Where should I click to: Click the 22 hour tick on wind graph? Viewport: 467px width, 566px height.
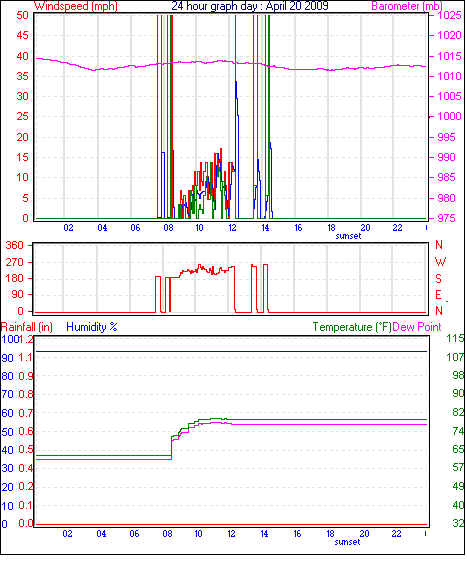[x=397, y=228]
